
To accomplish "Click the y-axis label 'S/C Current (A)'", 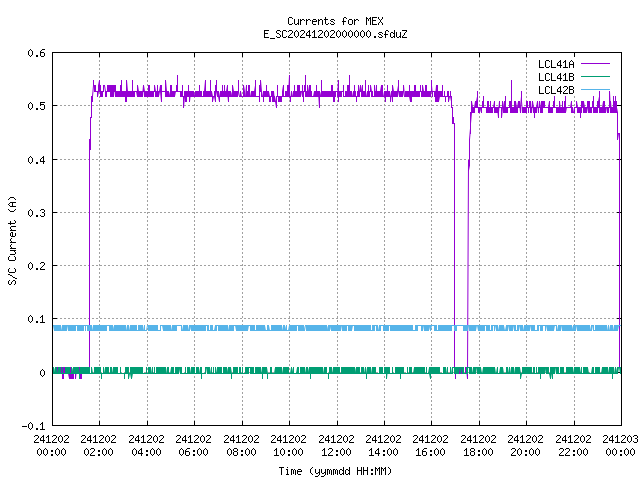I will 12,241.
